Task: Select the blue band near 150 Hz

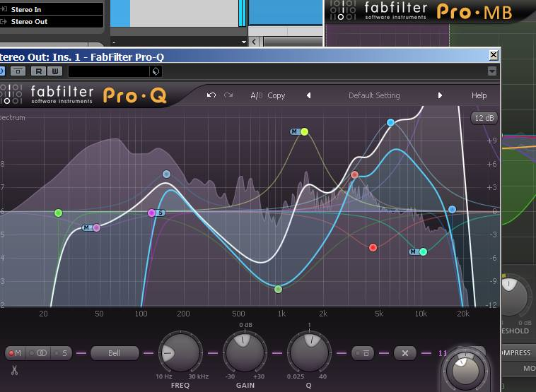Action: [x=166, y=174]
